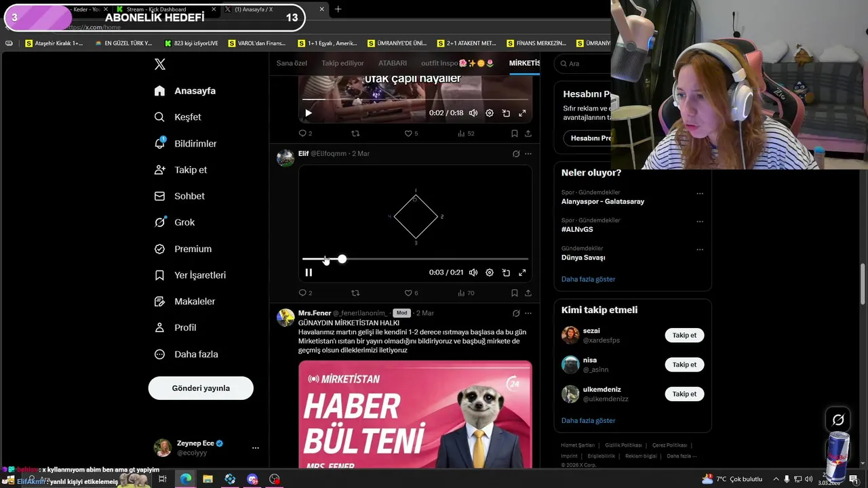Viewport: 868px width, 488px height.
Task: Open Alanyaspor - Galatasaray trend
Action: [603, 201]
